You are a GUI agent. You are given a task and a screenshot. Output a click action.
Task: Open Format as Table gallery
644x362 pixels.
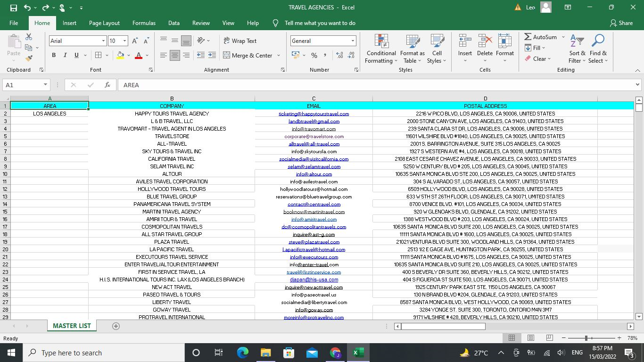pyautogui.click(x=413, y=49)
